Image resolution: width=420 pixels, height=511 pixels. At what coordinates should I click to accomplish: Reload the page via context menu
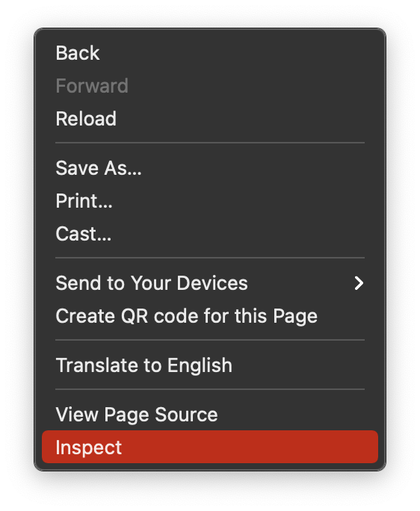click(x=210, y=119)
